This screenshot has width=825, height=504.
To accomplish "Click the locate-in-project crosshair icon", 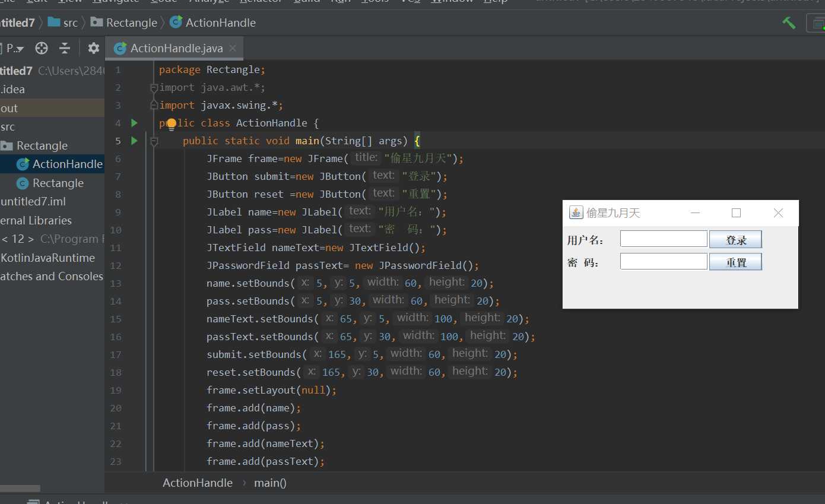I will coord(41,48).
